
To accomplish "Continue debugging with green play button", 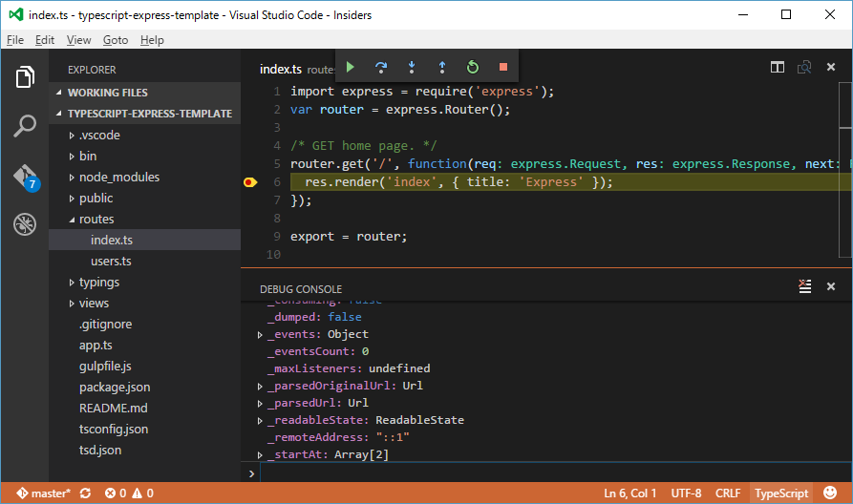I will click(x=351, y=67).
